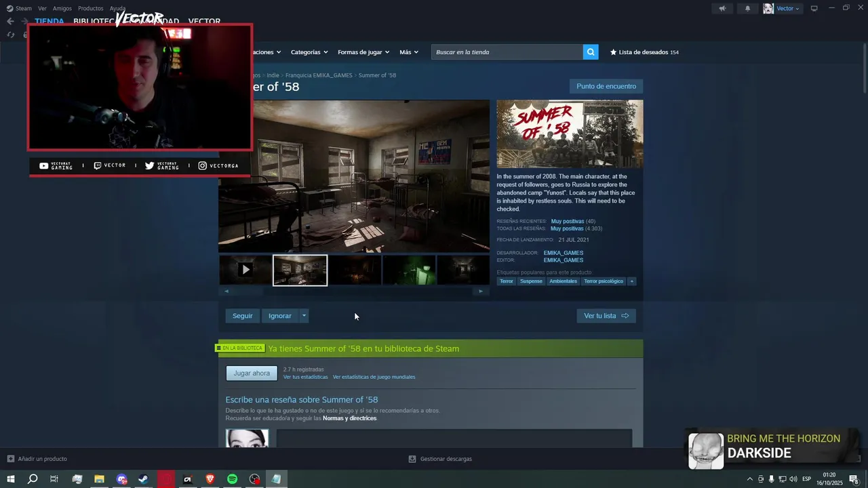Click the Indie breadcrumb link
The image size is (868, 488).
(x=273, y=75)
